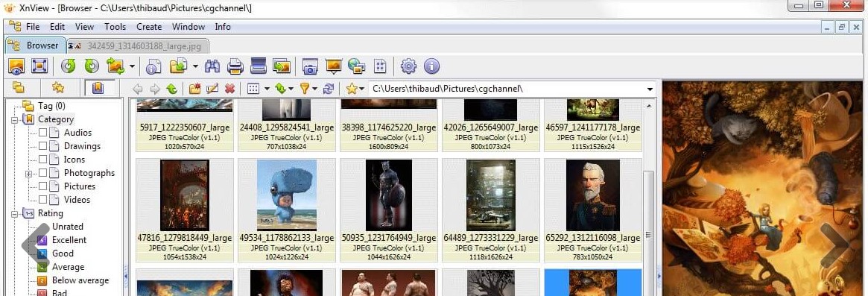Image resolution: width=868 pixels, height=296 pixels.
Task: Go forward with the right arrow icon
Action: 154,89
